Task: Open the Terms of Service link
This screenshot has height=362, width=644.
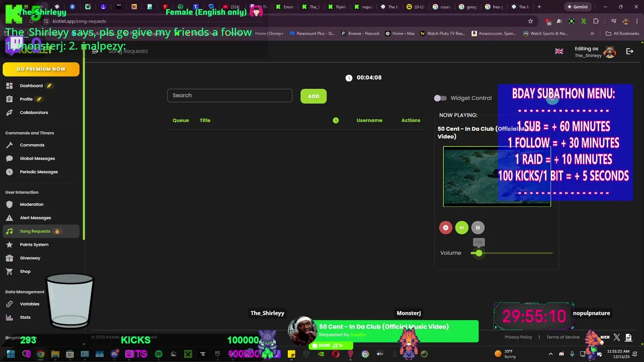Action: pos(562,337)
